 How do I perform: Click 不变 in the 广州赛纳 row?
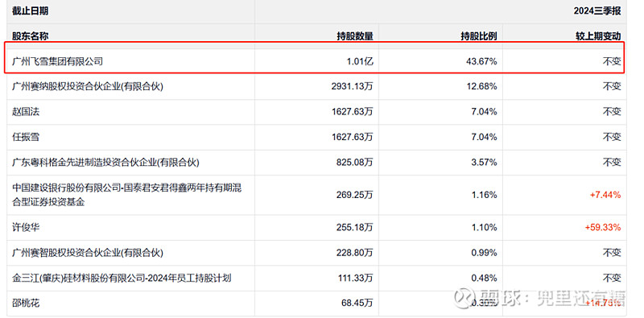click(612, 87)
